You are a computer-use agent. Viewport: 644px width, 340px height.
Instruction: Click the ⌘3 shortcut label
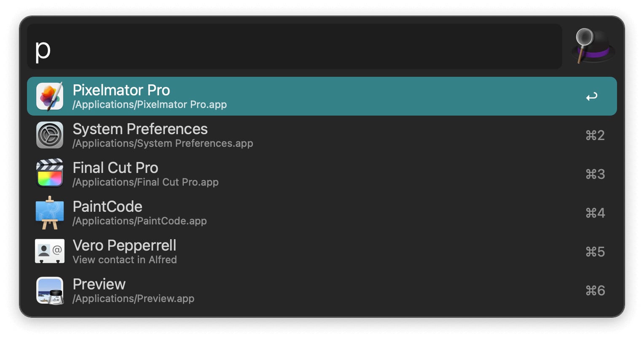tap(595, 174)
